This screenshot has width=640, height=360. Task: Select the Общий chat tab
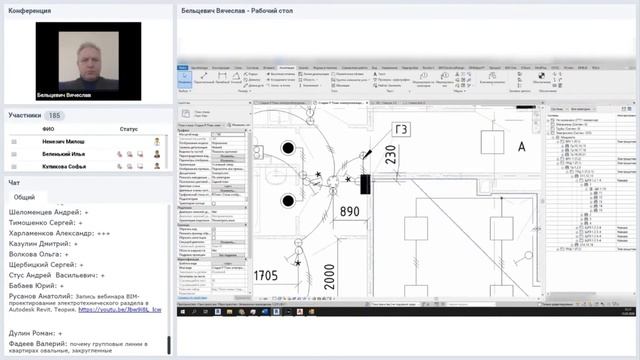24,197
